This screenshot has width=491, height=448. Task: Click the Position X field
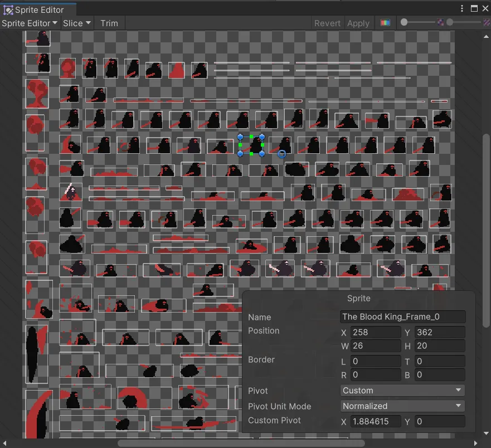point(376,332)
